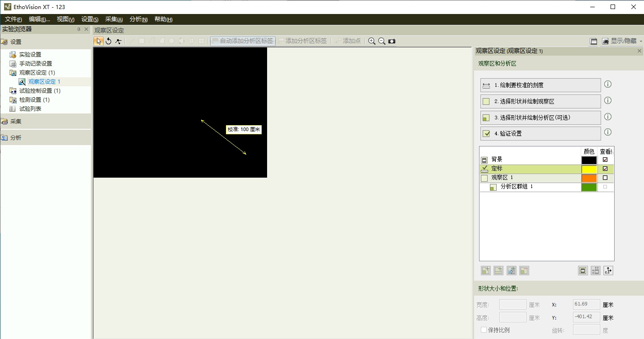Open info for step 4 validation

(x=608, y=132)
